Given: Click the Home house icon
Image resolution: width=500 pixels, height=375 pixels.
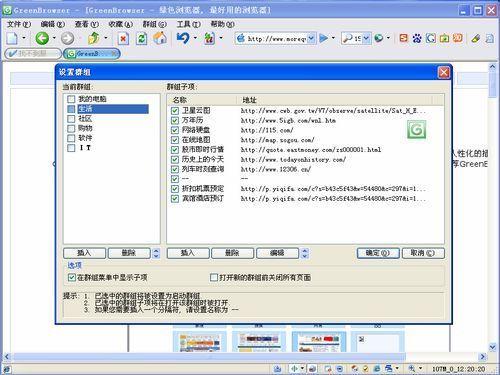Looking at the screenshot, I should [x=160, y=38].
